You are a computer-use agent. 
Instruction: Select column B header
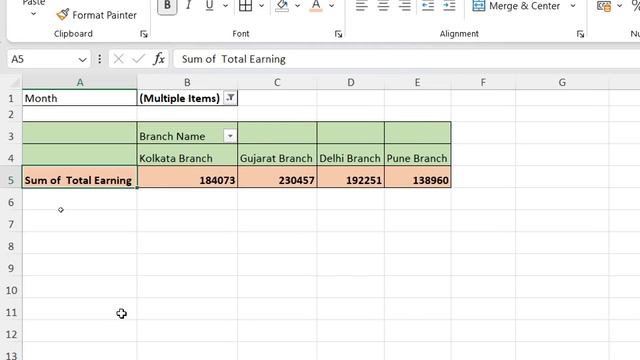pyautogui.click(x=187, y=82)
